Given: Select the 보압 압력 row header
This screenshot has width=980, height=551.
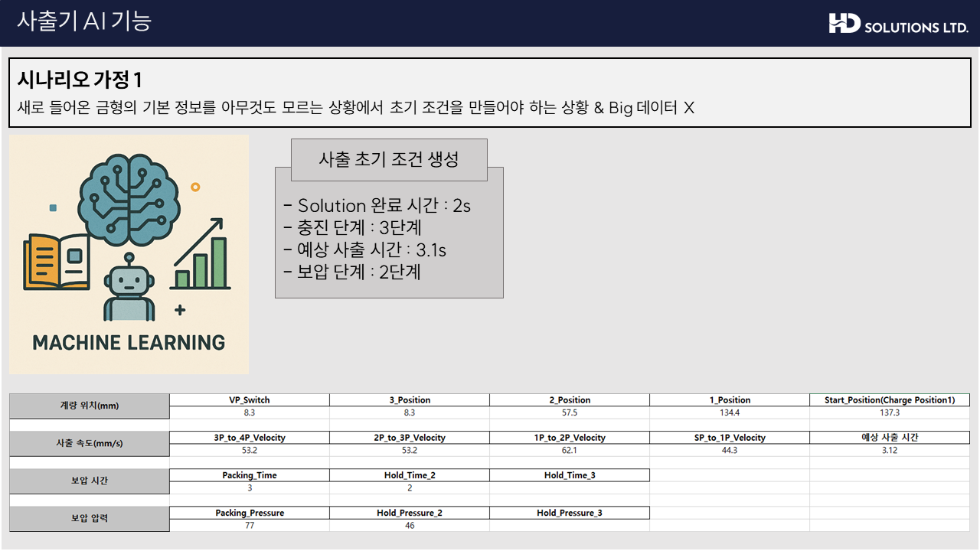Looking at the screenshot, I should pos(90,519).
